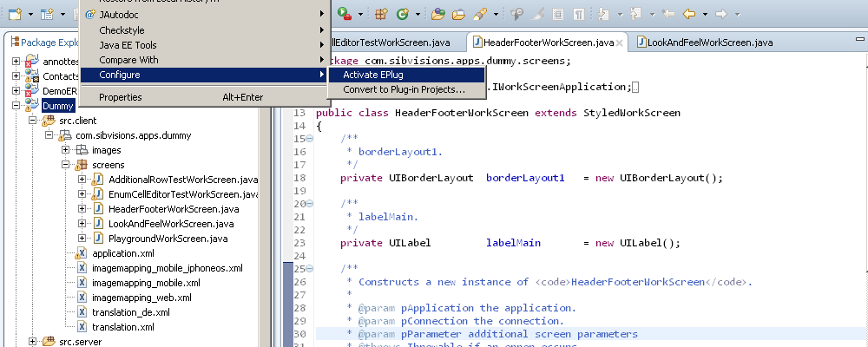Image resolution: width=868 pixels, height=347 pixels.
Task: Select imagemapping_mobile_iphoneos.xml file
Action: (x=168, y=268)
